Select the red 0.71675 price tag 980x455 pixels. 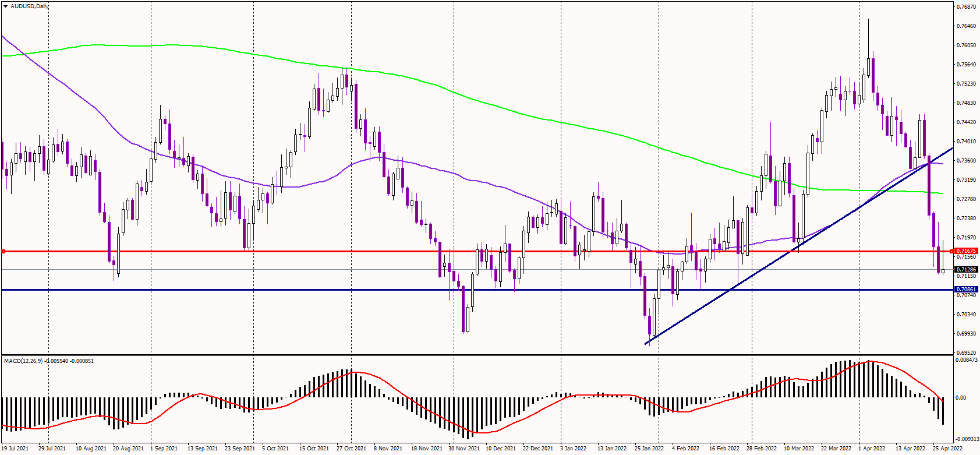coord(966,251)
